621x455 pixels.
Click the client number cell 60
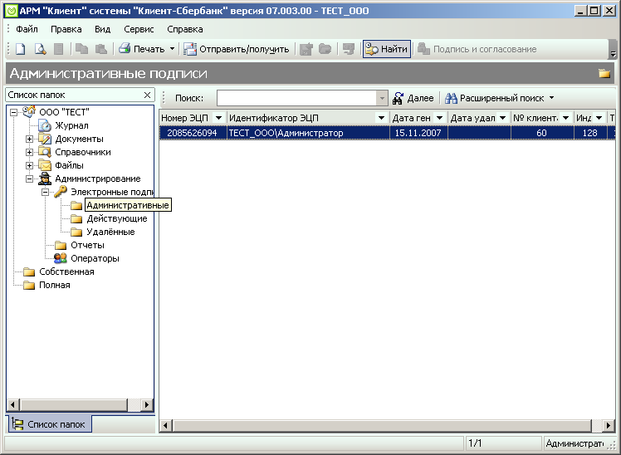(x=541, y=133)
